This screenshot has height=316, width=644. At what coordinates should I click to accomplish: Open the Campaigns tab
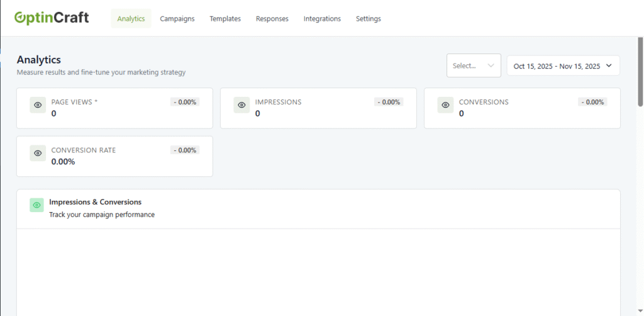point(177,19)
